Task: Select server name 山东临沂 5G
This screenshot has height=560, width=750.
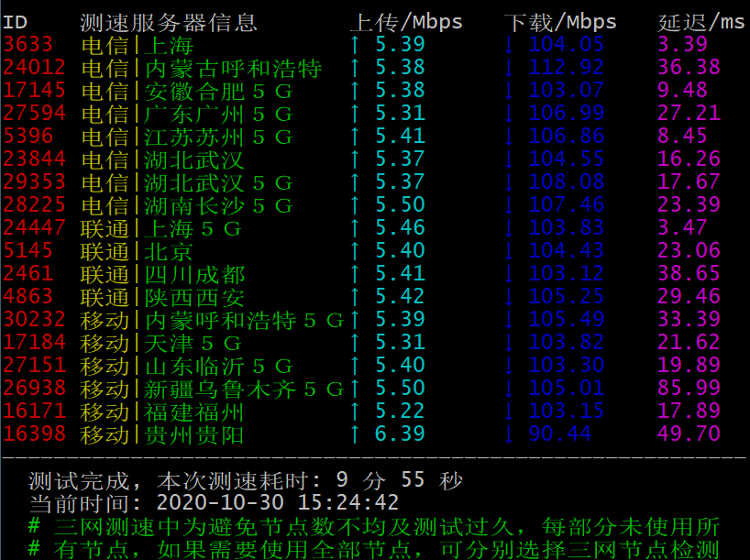Action: coord(218,367)
